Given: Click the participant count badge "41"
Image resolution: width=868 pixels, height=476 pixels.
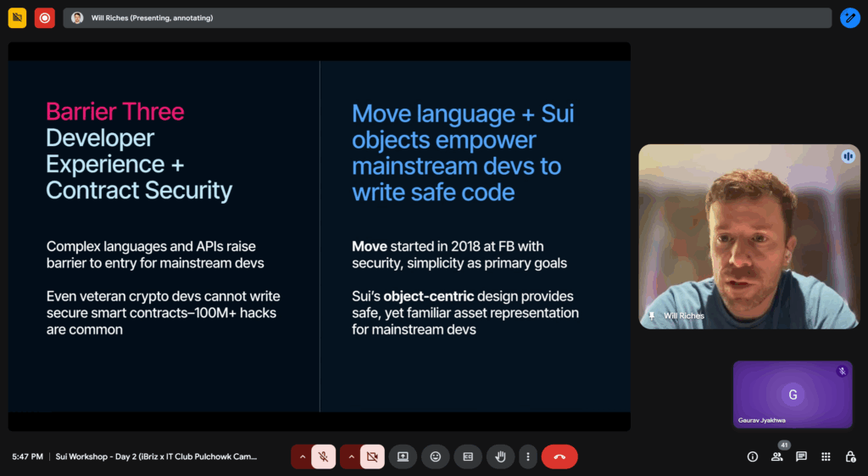Looking at the screenshot, I should coord(784,445).
